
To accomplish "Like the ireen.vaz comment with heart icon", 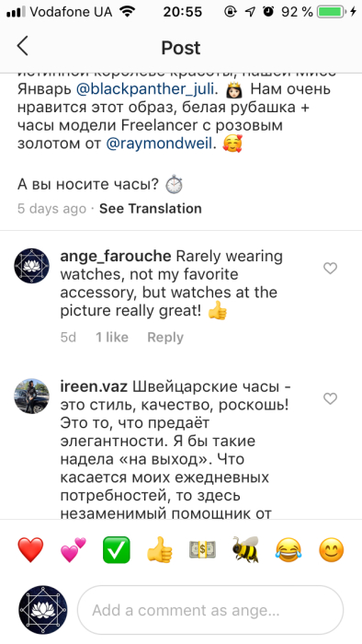I will (330, 398).
